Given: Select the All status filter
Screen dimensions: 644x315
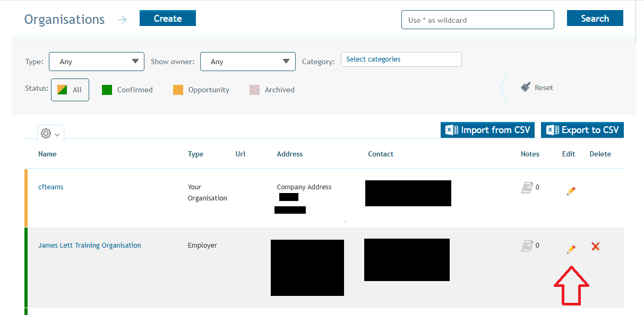Looking at the screenshot, I should pos(70,90).
